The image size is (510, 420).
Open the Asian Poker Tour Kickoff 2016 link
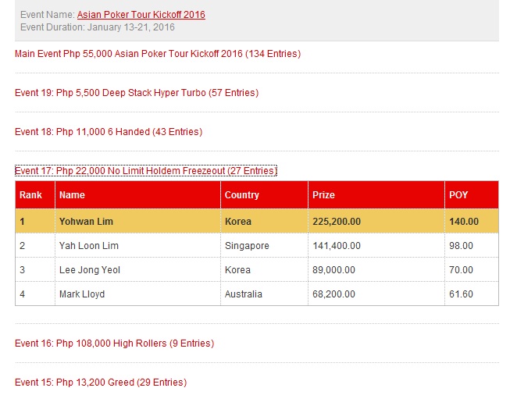click(141, 15)
